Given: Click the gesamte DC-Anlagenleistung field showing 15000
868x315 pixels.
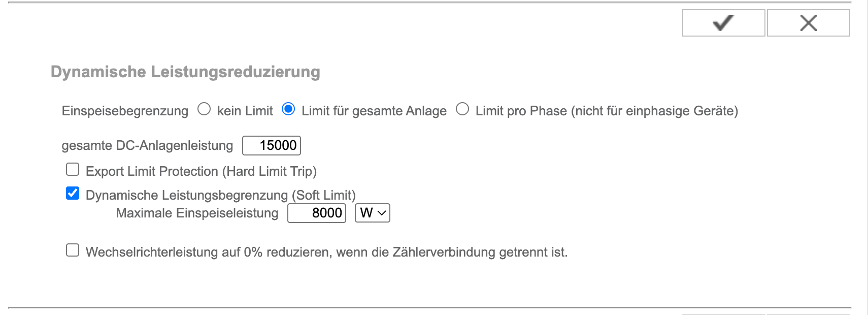Looking at the screenshot, I should [x=272, y=145].
